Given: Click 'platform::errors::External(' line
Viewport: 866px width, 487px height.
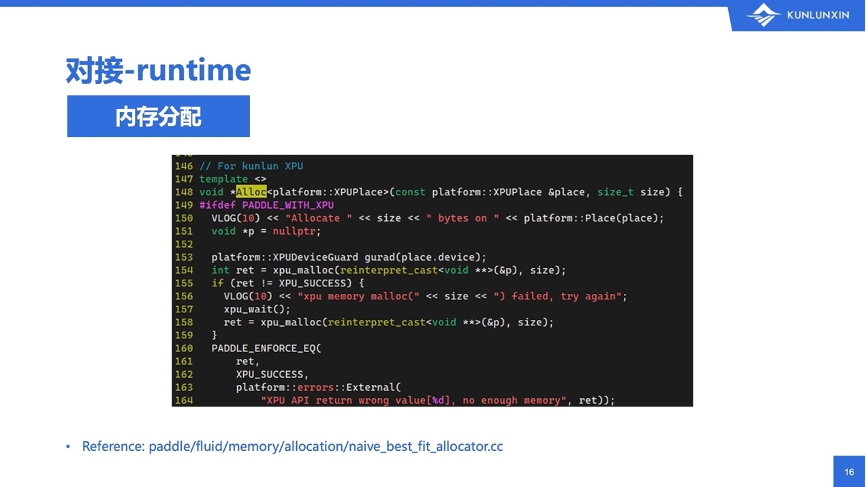Looking at the screenshot, I should [318, 388].
